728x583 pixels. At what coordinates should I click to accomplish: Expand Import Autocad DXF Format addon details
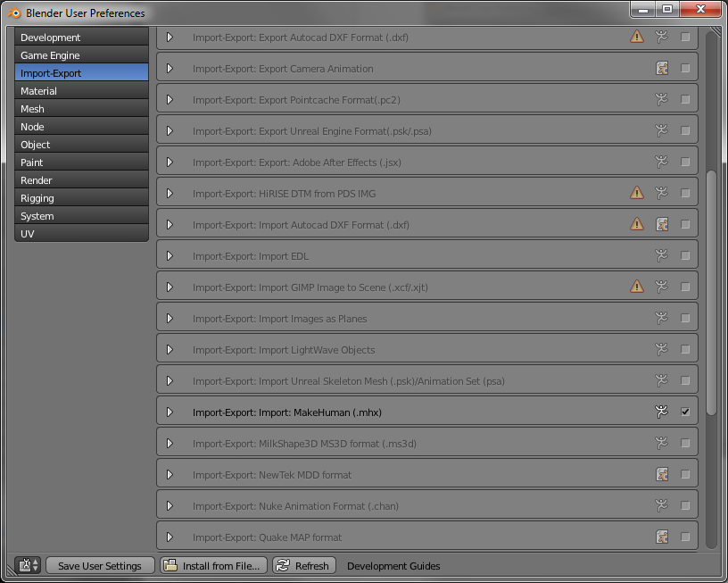170,225
